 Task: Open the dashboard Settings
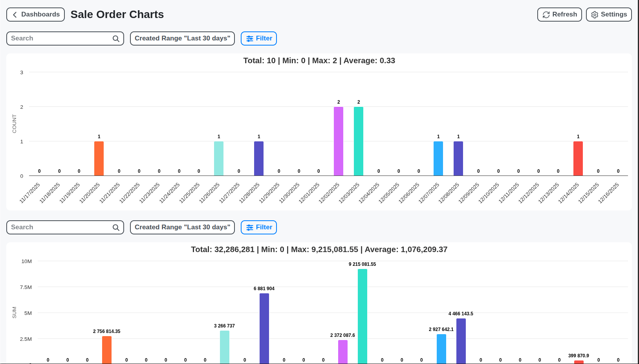click(609, 15)
